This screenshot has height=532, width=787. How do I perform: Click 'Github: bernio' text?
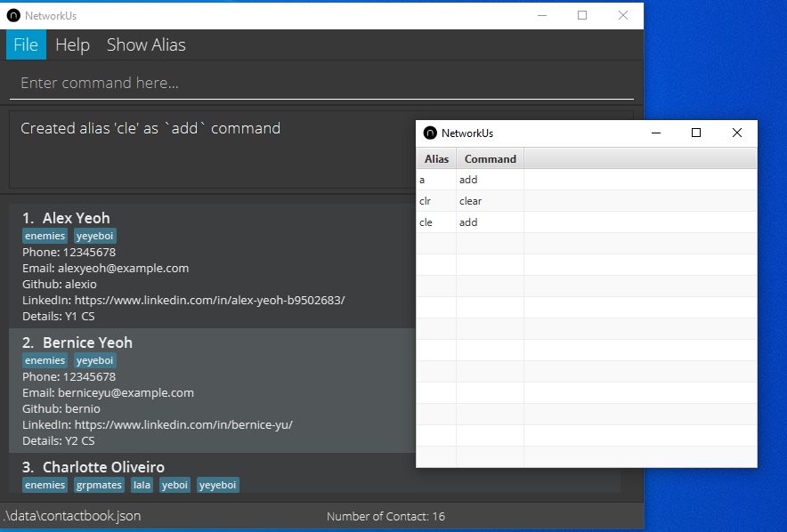coord(61,408)
